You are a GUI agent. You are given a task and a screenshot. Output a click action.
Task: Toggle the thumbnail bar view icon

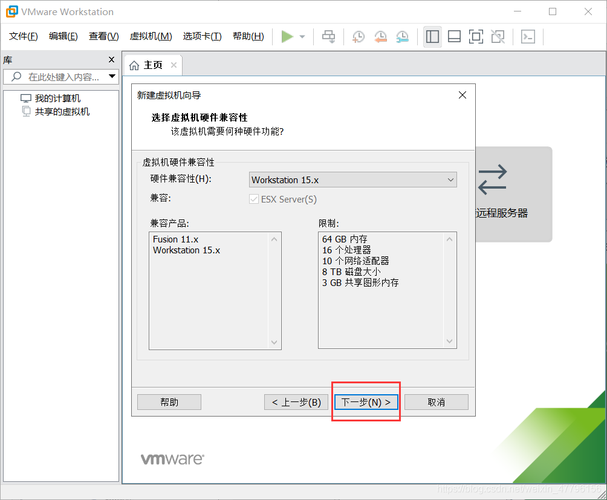click(454, 37)
